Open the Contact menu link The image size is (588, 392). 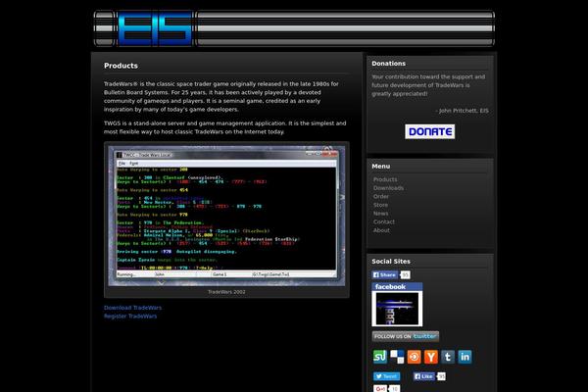(383, 221)
